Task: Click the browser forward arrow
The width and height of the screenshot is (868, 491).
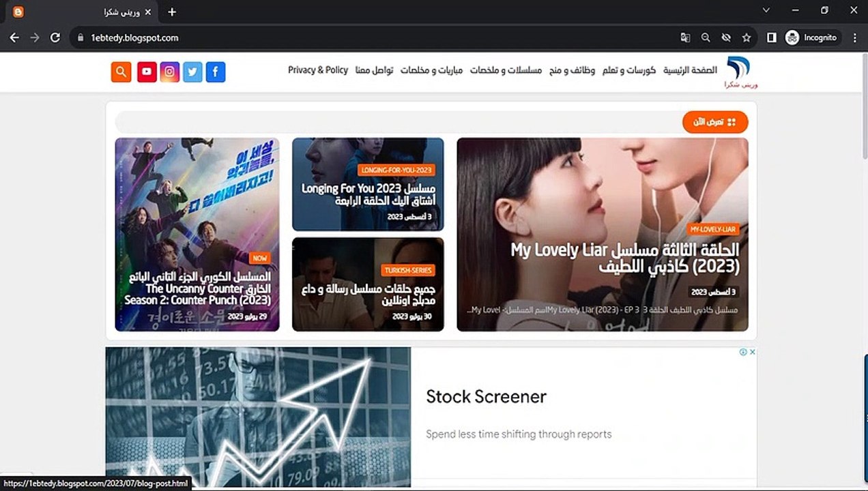Action: click(x=35, y=38)
